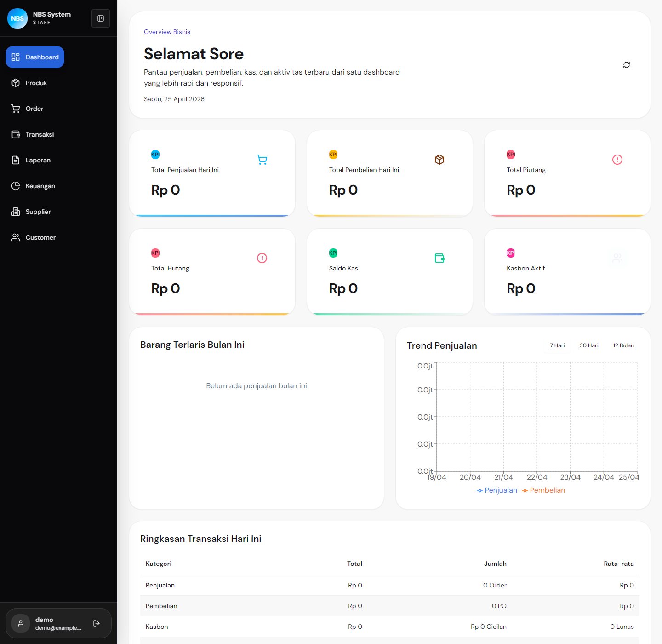This screenshot has width=662, height=644.
Task: Open the Laporan section
Action: pos(31,160)
